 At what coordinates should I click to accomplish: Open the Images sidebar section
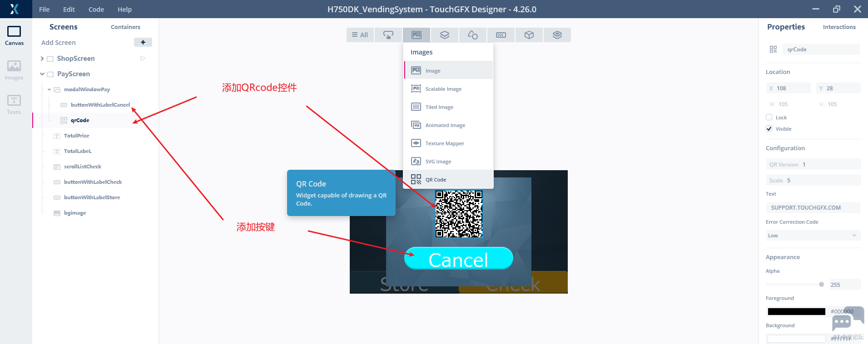click(x=14, y=70)
